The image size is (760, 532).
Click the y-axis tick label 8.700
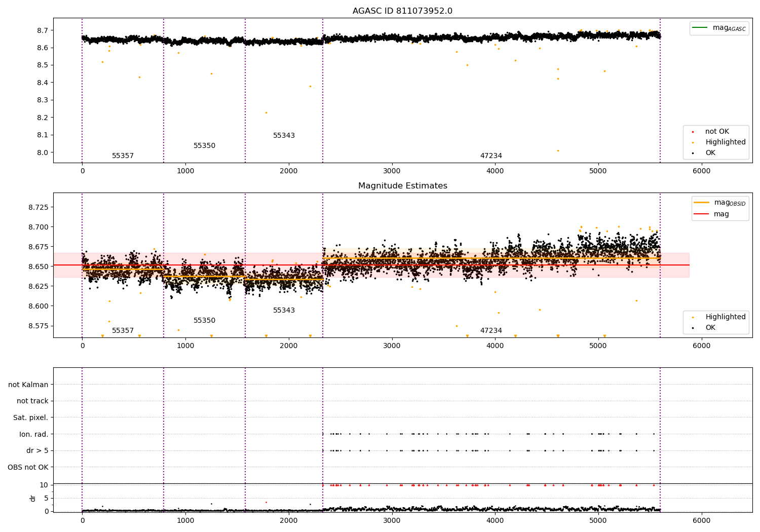(39, 227)
